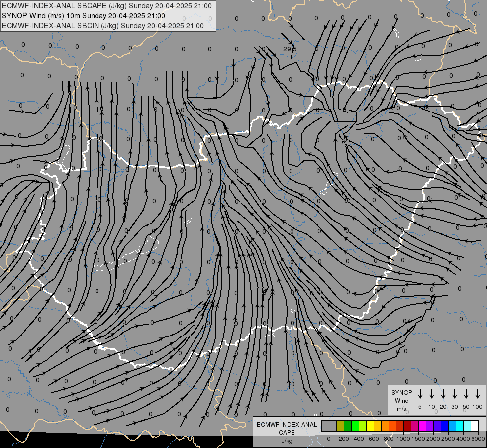This screenshot has height=448, width=487.
Task: Click the CAPE label in color legend
Action: click(287, 433)
